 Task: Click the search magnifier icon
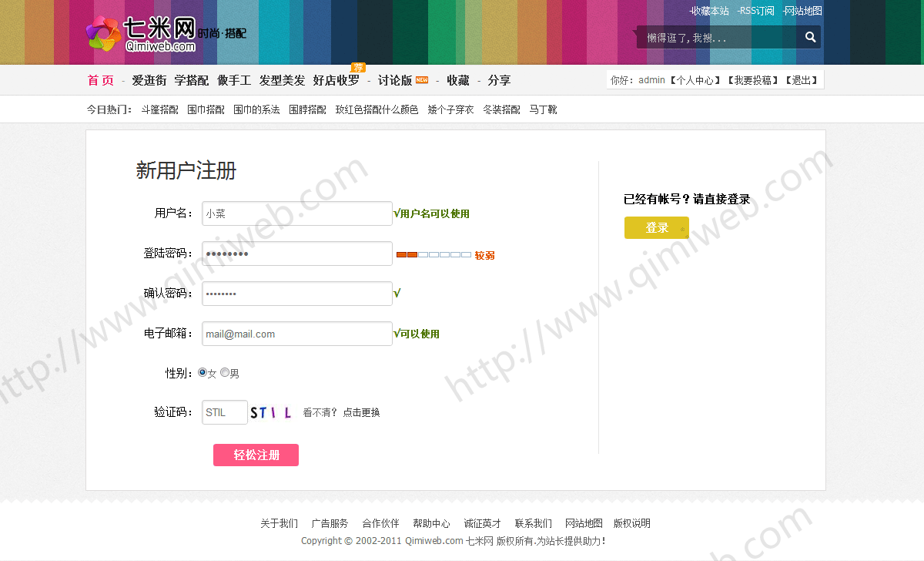click(x=810, y=37)
